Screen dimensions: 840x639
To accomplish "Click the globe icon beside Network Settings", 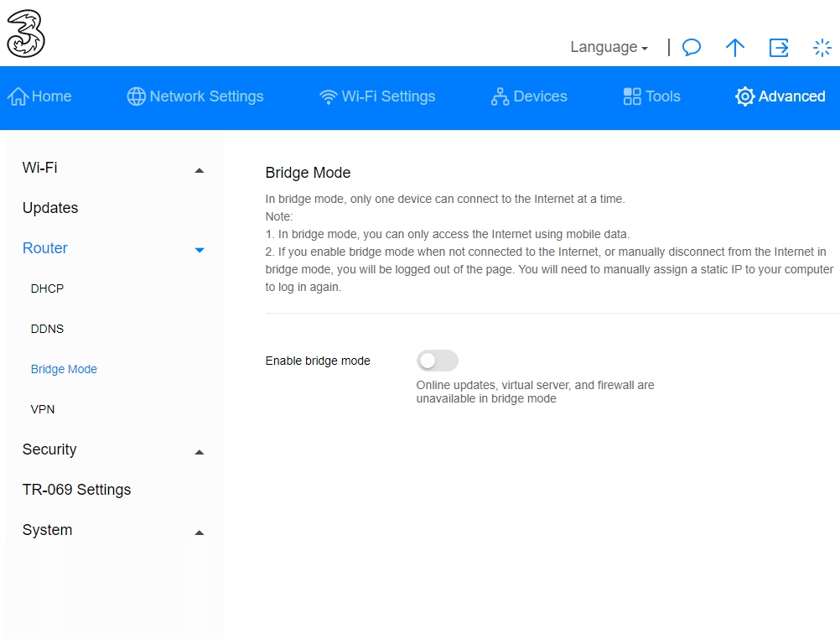I will [136, 96].
